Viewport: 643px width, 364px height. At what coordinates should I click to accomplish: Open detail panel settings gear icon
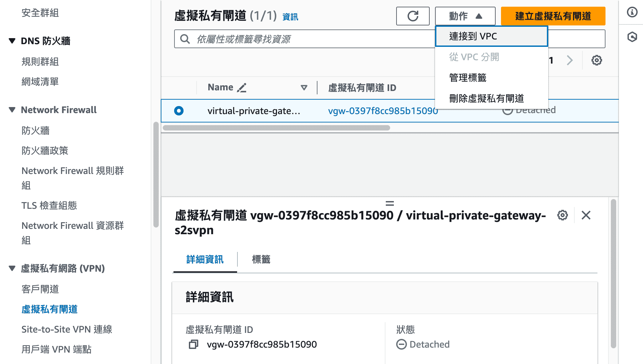click(562, 215)
